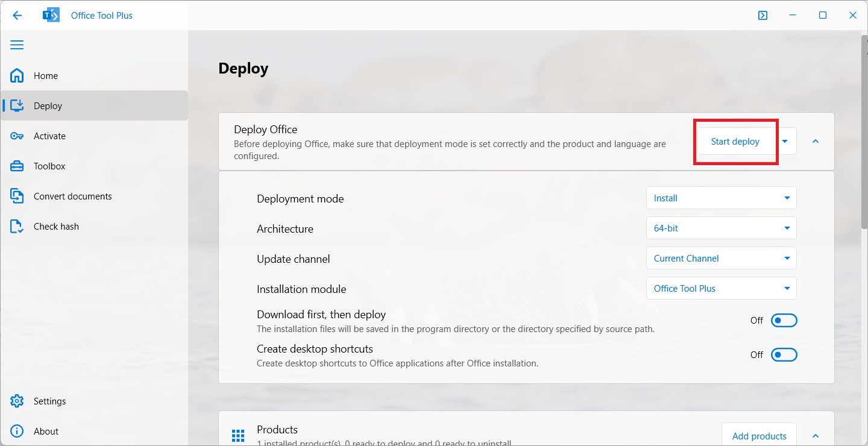Open the Check hash page

pyautogui.click(x=94, y=227)
